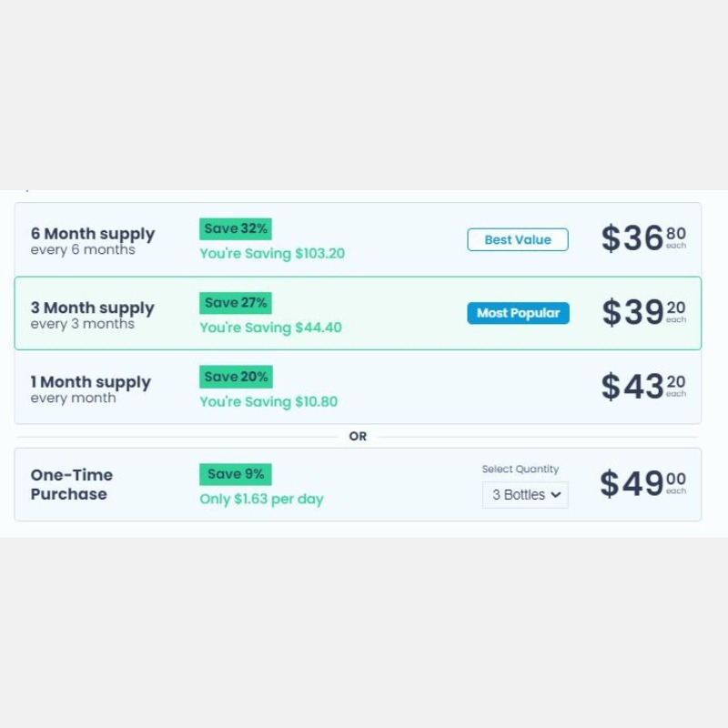The image size is (728, 728).
Task: Click You're Saving $44.40 text
Action: coord(270,328)
